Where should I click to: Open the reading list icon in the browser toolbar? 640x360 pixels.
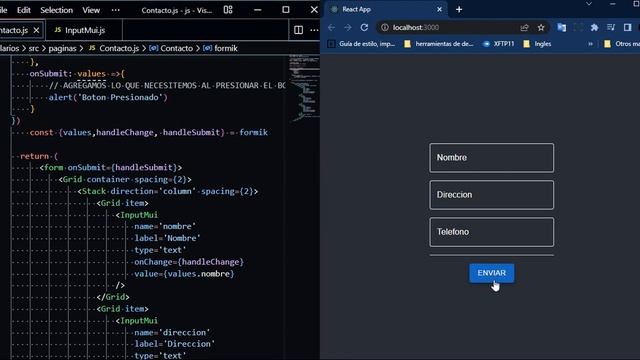click(611, 27)
